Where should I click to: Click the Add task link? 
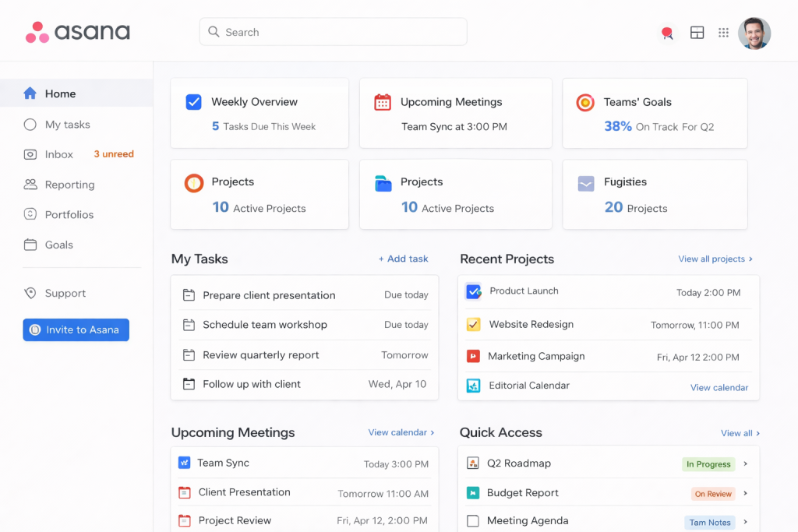[403, 259]
